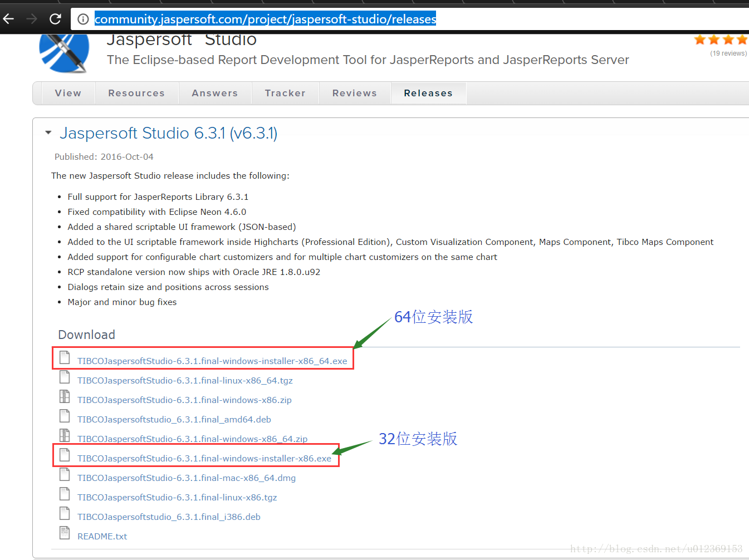Click 'Major and minor bug fixes' bullet
This screenshot has width=749, height=560.
[122, 302]
